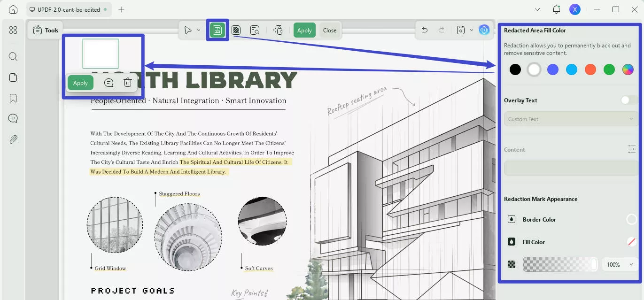Select the Redact Pages tool icon

[x=236, y=30]
